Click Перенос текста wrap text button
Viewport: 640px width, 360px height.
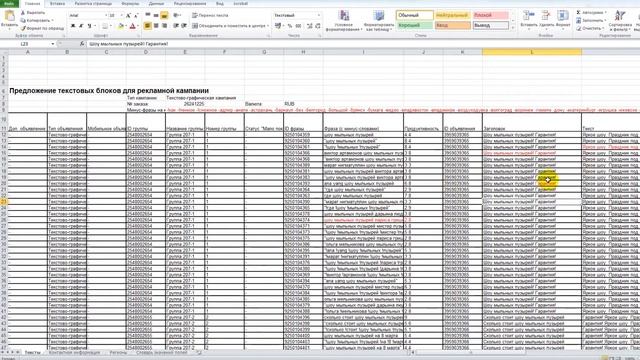[x=210, y=16]
